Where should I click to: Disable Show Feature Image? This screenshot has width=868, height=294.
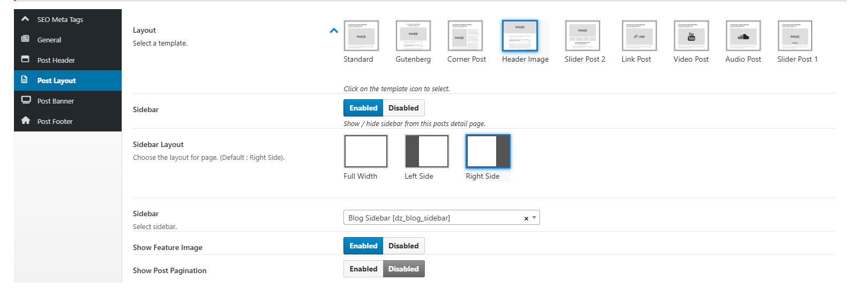tap(403, 246)
